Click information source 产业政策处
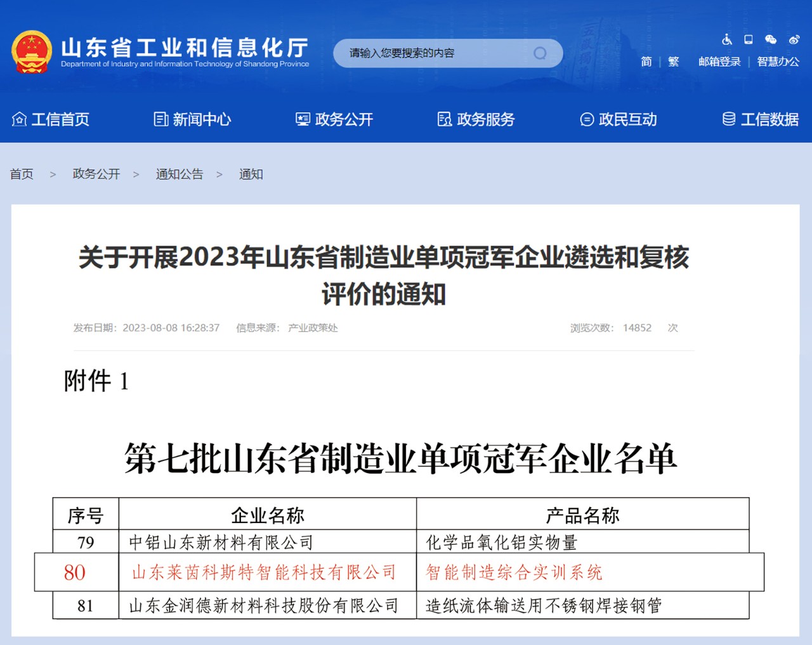This screenshot has width=812, height=645. (313, 328)
